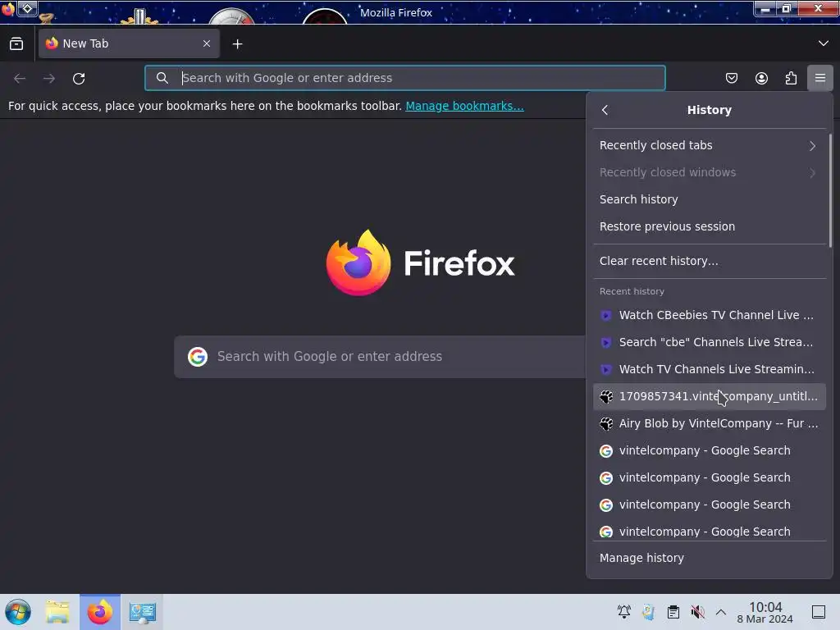Expand the list all tabs chevron

pos(823,43)
